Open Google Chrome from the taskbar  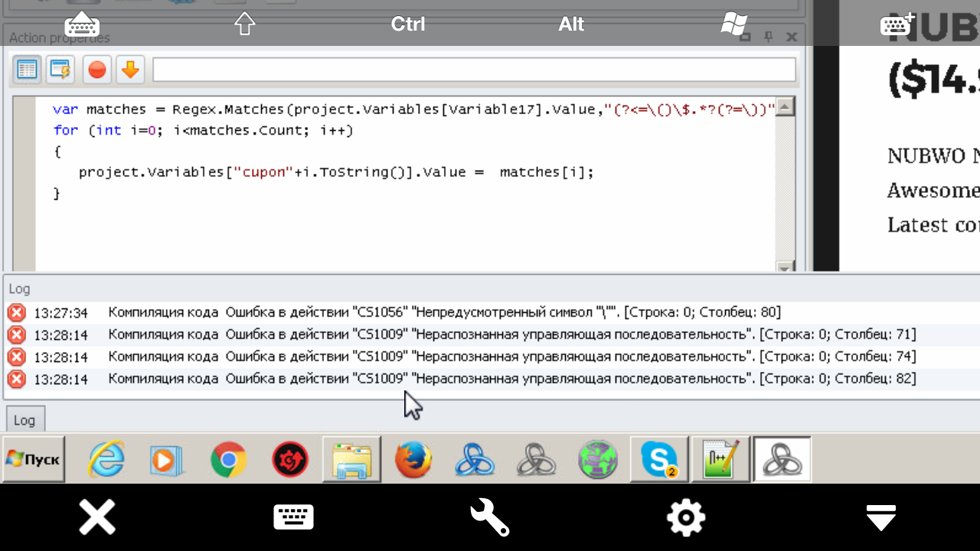229,460
